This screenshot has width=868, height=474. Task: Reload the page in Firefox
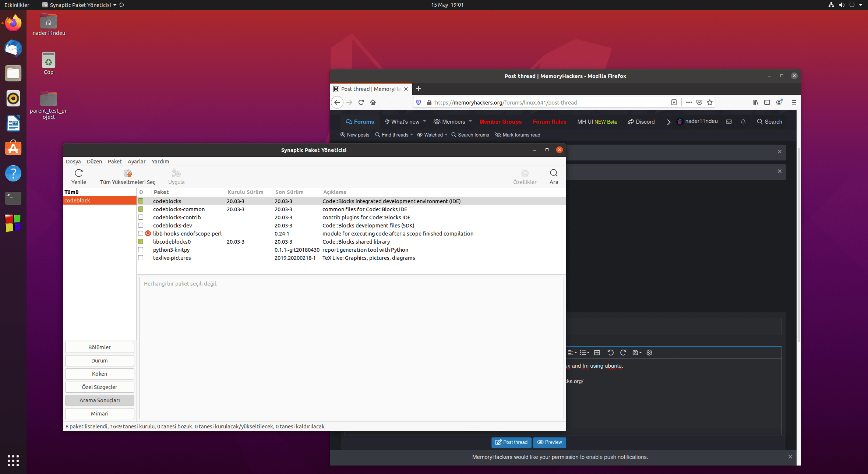click(361, 102)
